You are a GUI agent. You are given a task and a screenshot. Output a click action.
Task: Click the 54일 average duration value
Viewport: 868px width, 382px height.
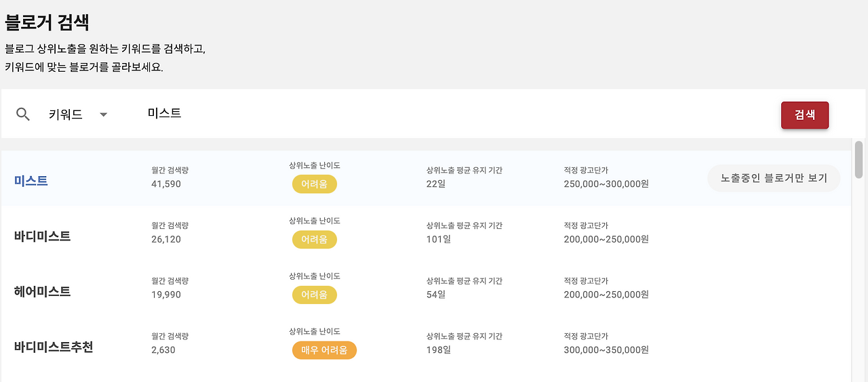[436, 295]
